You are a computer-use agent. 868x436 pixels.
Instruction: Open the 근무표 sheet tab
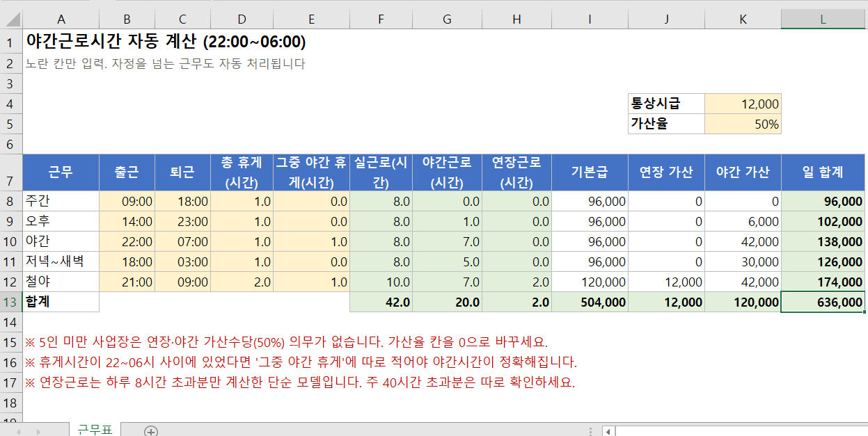point(95,430)
